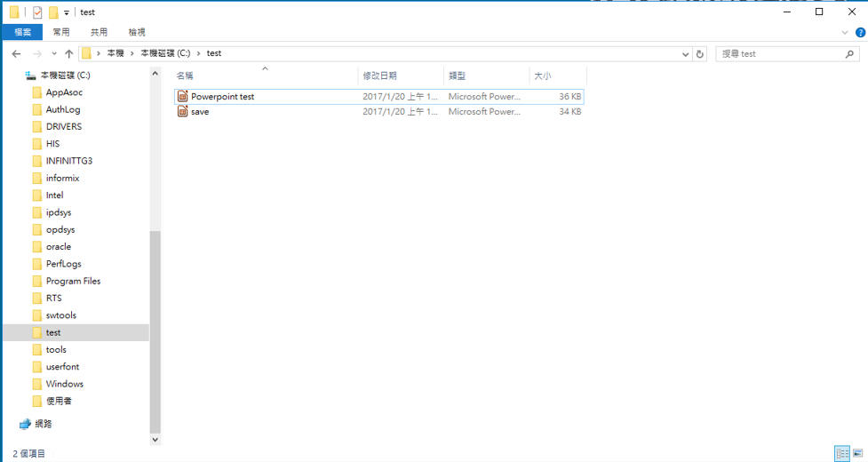Expand the ribbon with the chevron
The width and height of the screenshot is (868, 462).
845,32
